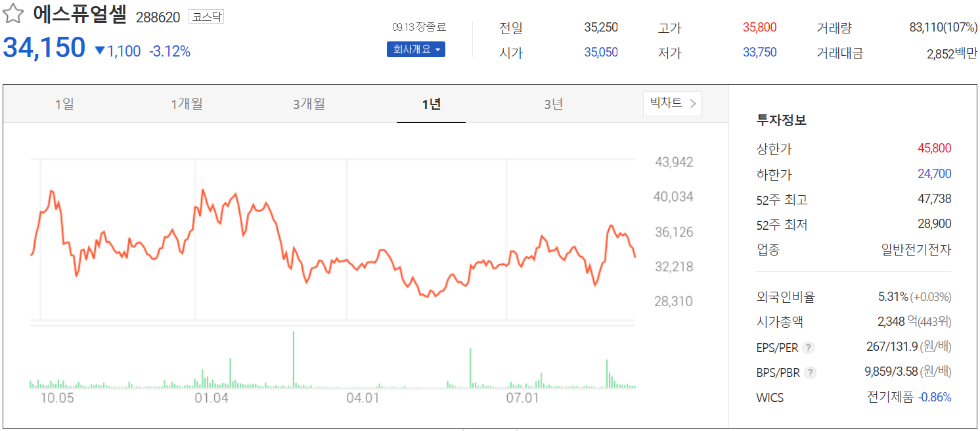980x431 pixels.
Task: Click the 28,310 price axis label
Action: [x=674, y=302]
